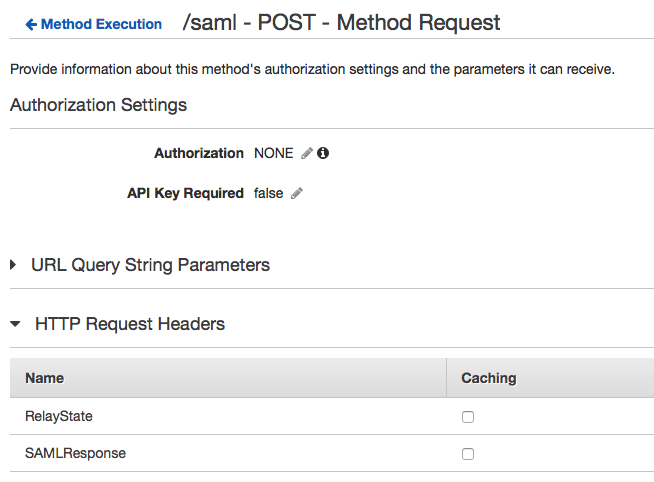Click the false API key value
654x482 pixels.
[x=269, y=194]
